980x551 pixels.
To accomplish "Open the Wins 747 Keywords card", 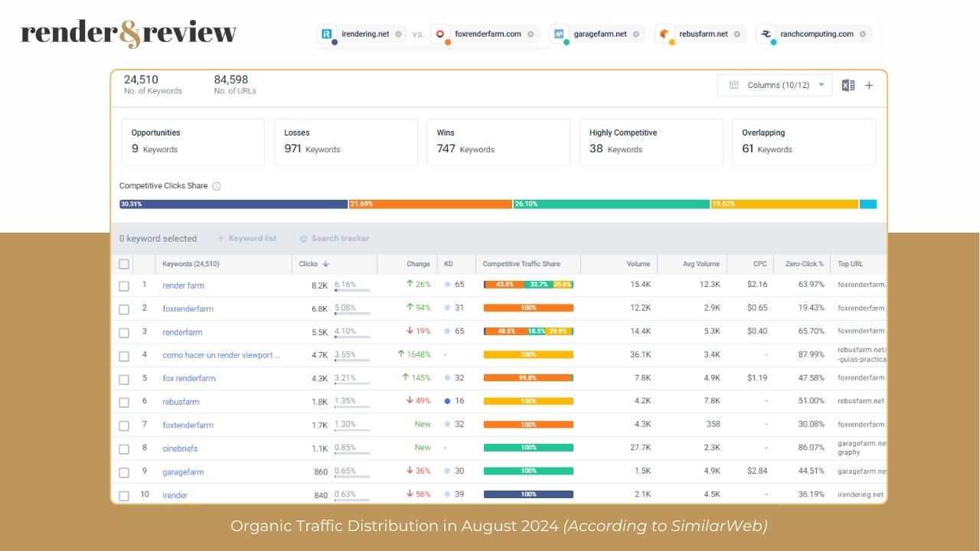I will pyautogui.click(x=498, y=142).
